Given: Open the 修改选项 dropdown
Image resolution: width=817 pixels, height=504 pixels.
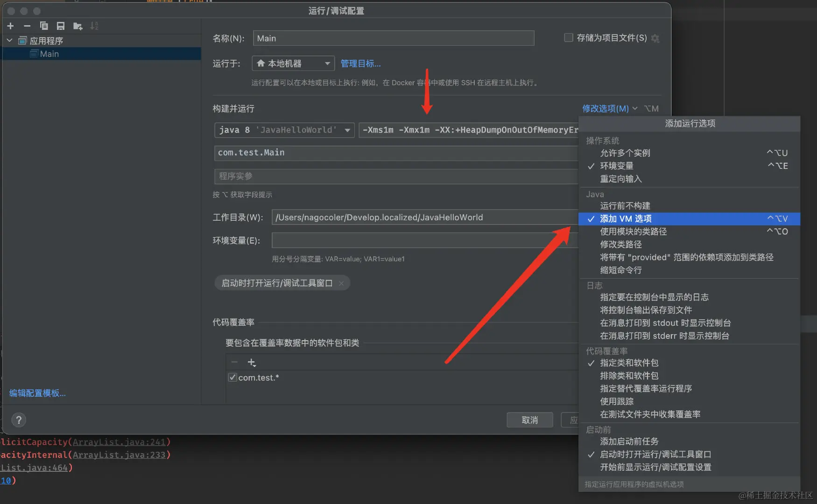Looking at the screenshot, I should click(610, 109).
